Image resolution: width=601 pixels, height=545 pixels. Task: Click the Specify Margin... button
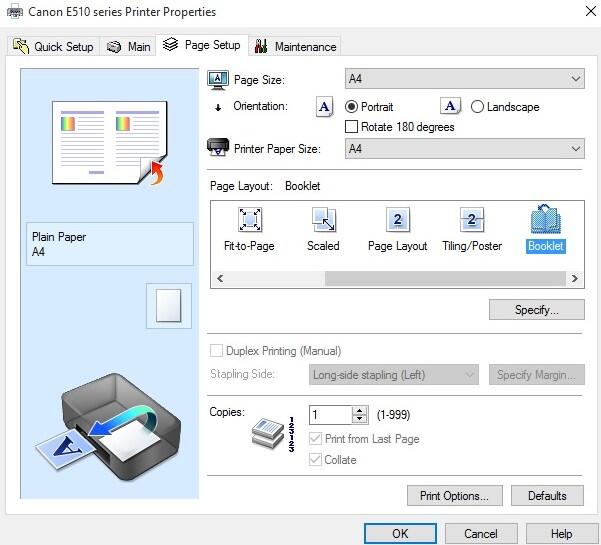coord(537,374)
